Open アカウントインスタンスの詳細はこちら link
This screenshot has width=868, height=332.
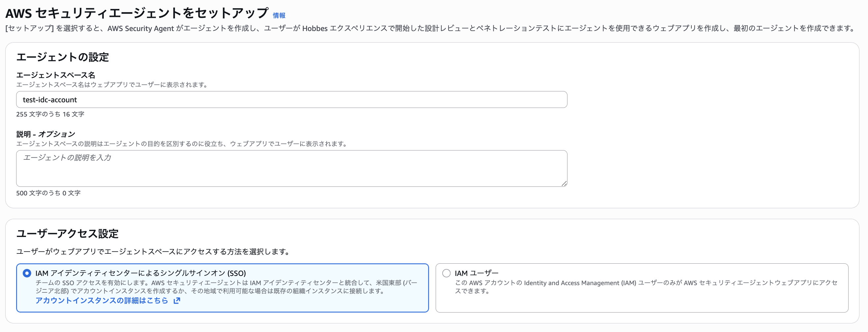pos(101,300)
